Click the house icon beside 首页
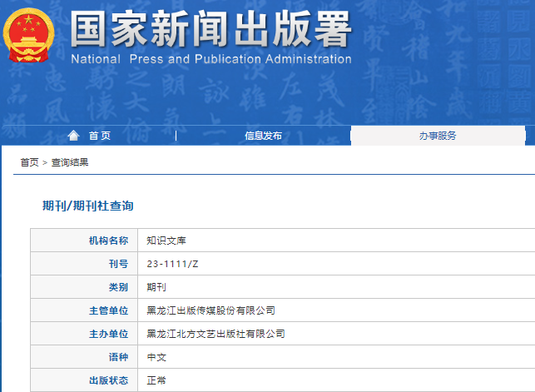The height and width of the screenshot is (392, 535). tap(74, 136)
